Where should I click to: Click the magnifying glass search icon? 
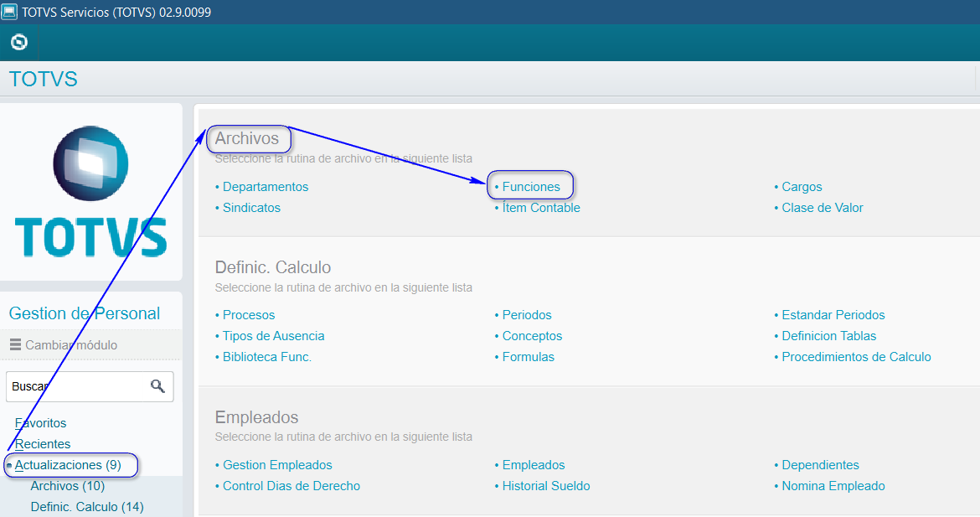(157, 386)
